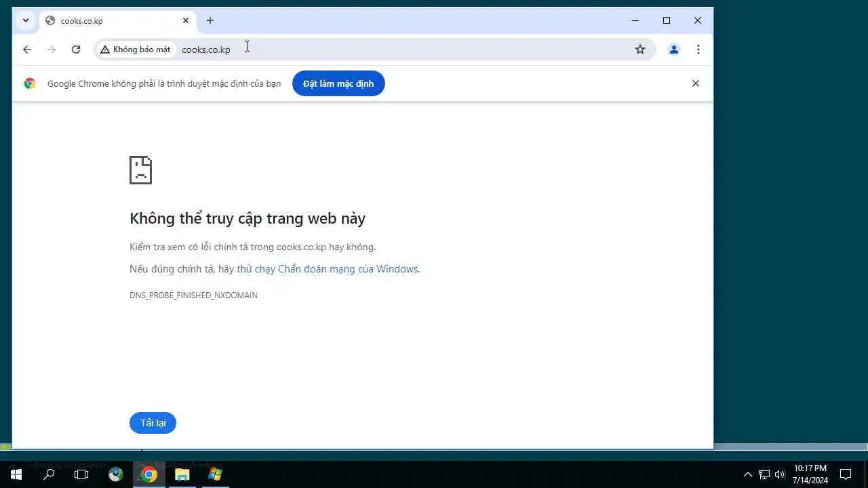Click the forward navigation arrow
This screenshot has height=488, width=868.
(x=52, y=49)
